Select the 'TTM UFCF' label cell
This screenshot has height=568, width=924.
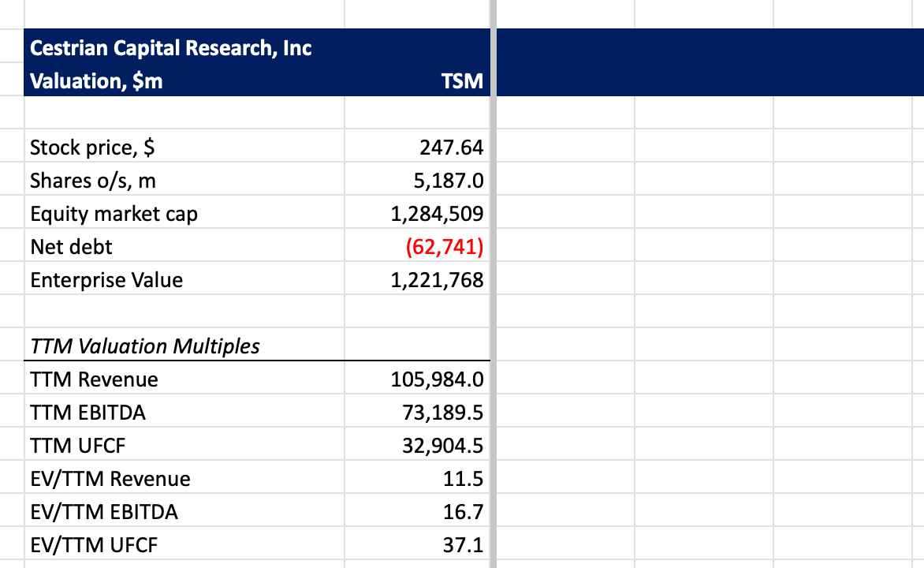[184, 445]
